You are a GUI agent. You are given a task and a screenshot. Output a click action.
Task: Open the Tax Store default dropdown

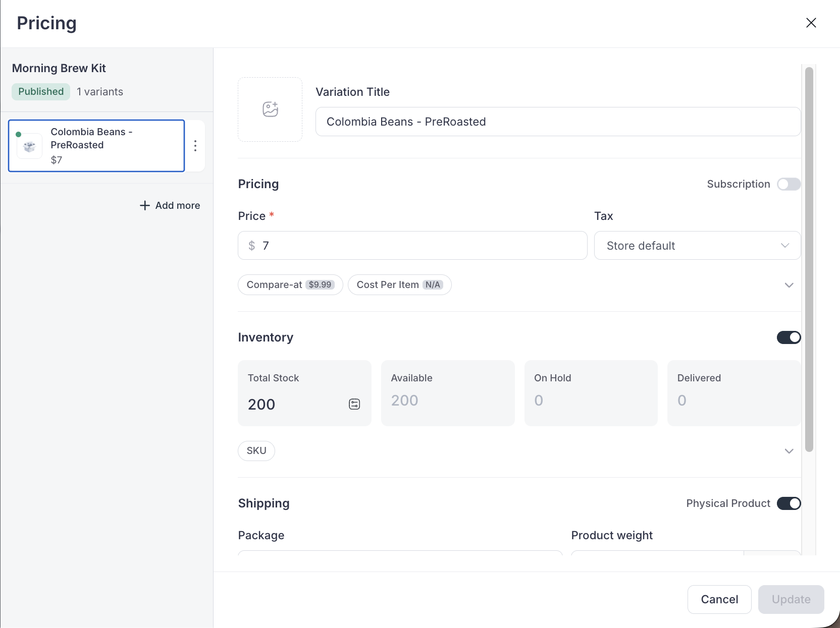point(697,246)
